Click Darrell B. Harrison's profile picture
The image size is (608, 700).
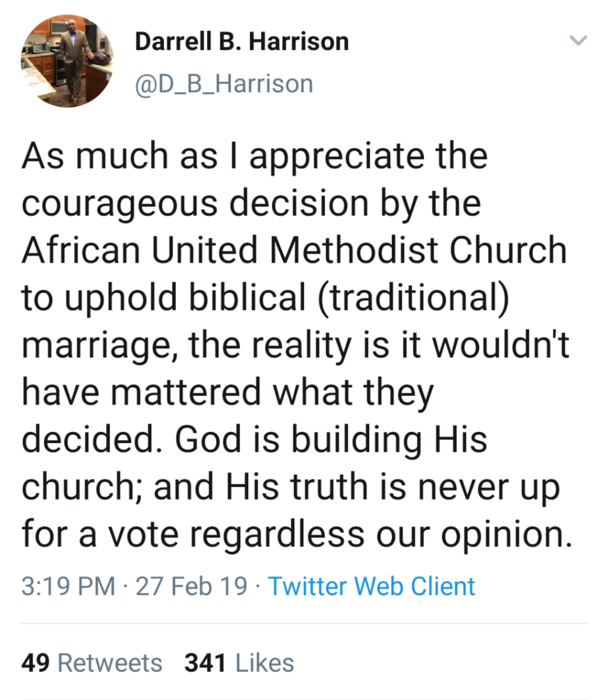[67, 61]
